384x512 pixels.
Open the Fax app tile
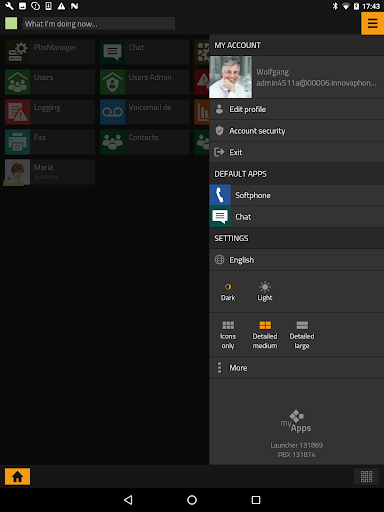click(x=50, y=142)
